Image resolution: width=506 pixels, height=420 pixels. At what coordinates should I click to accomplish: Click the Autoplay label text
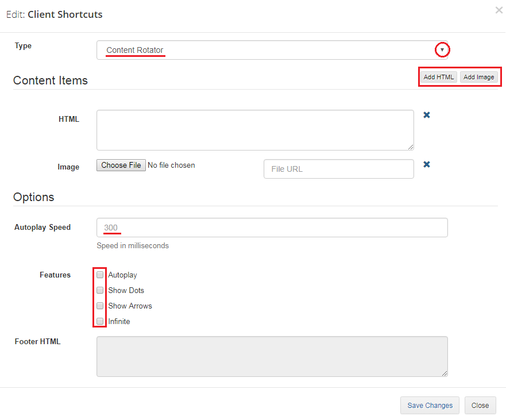tap(123, 275)
